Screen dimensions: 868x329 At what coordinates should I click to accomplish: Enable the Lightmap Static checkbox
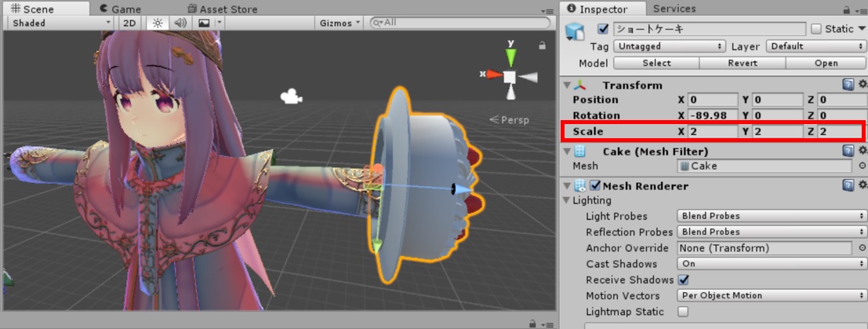684,312
